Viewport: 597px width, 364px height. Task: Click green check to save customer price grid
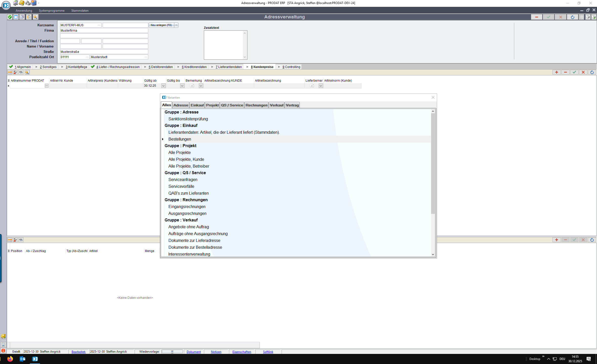coord(574,72)
